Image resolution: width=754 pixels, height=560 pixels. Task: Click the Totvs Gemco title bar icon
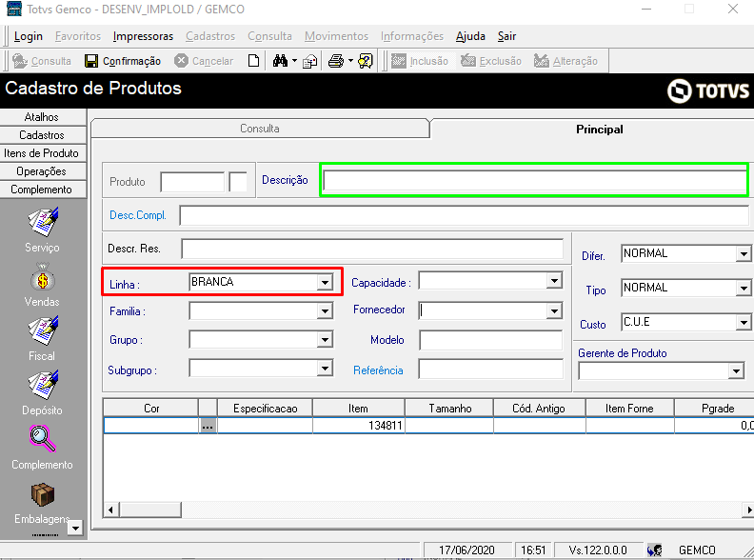point(13,9)
